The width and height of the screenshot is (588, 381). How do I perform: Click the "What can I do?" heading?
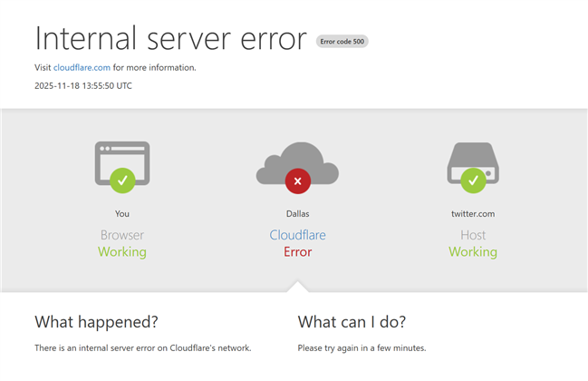[352, 322]
